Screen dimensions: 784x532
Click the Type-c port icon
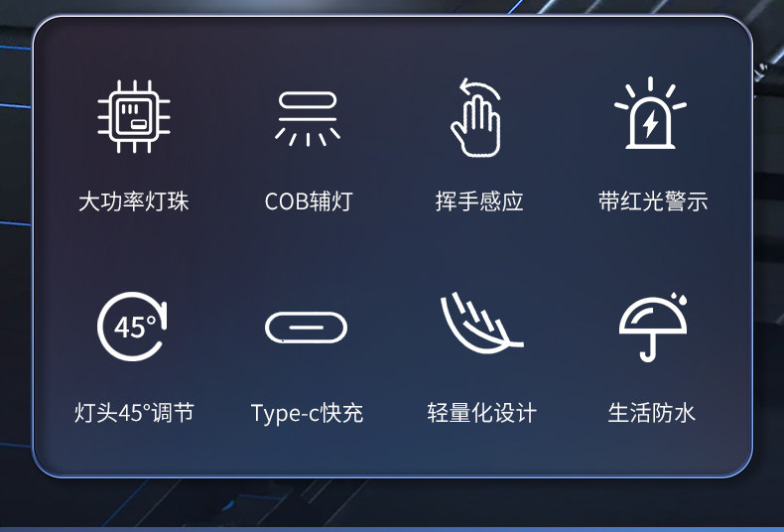[306, 328]
